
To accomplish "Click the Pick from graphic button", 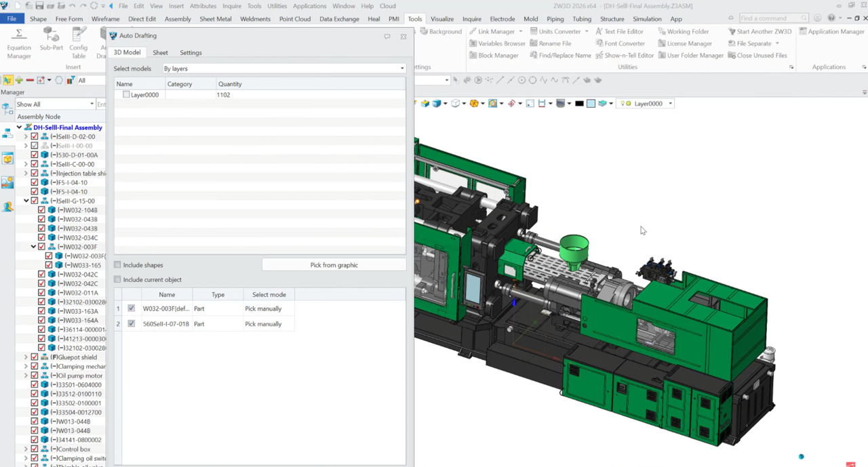I will coord(334,265).
